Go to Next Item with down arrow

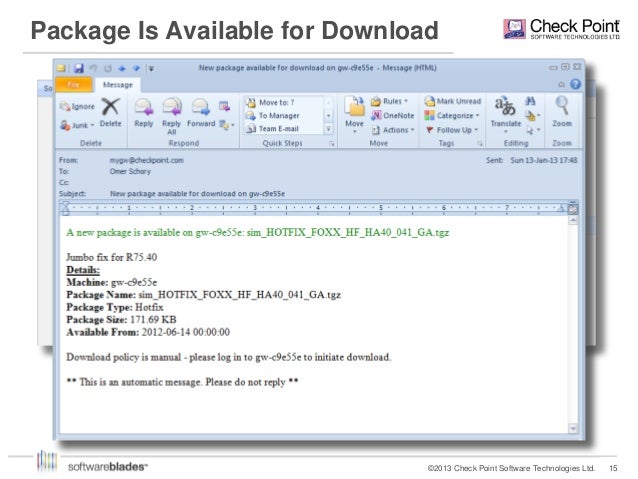pyautogui.click(x=136, y=68)
